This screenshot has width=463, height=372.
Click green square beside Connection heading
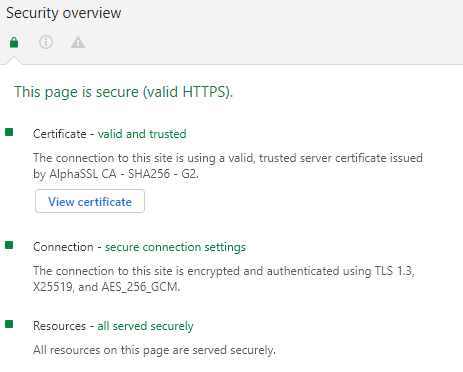(9, 245)
